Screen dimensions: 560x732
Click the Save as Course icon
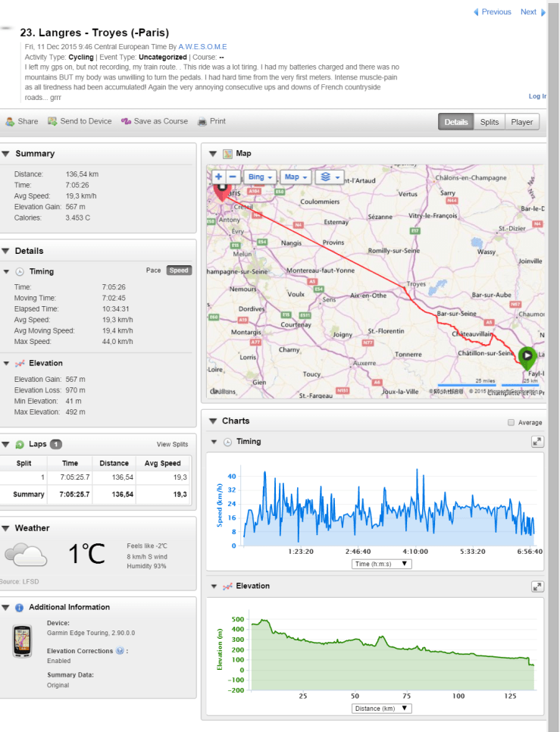126,121
